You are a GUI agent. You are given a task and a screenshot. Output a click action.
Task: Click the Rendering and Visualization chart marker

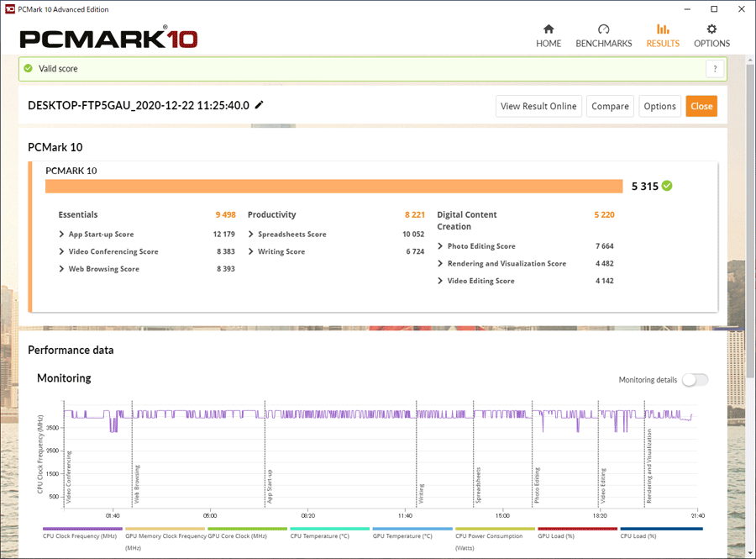tap(649, 466)
